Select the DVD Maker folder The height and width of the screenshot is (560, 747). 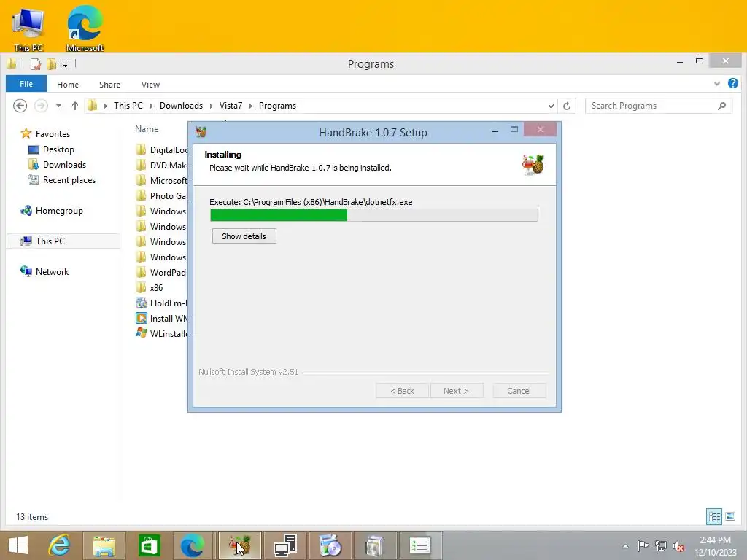point(162,166)
